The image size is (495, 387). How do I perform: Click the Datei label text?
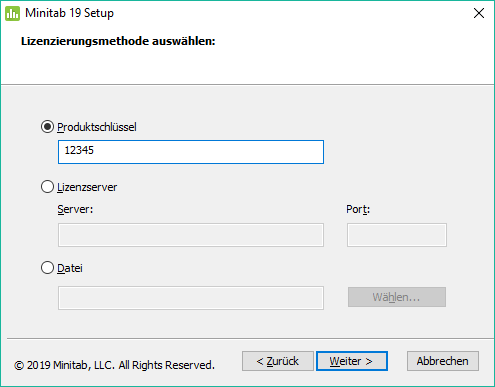point(70,268)
